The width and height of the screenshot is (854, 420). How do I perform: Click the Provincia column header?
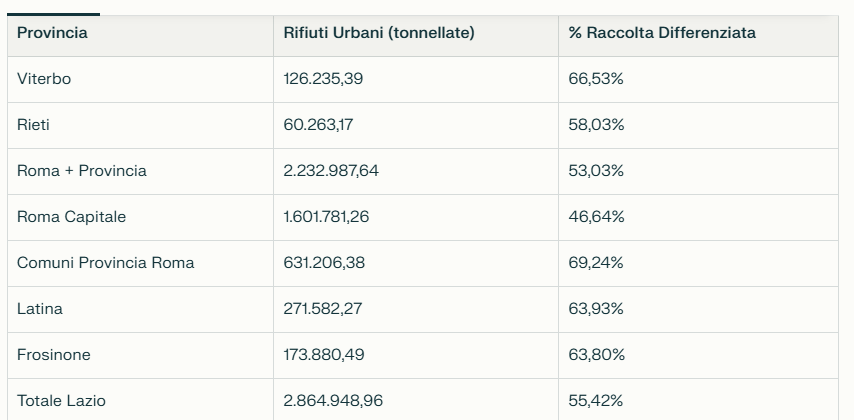[52, 33]
